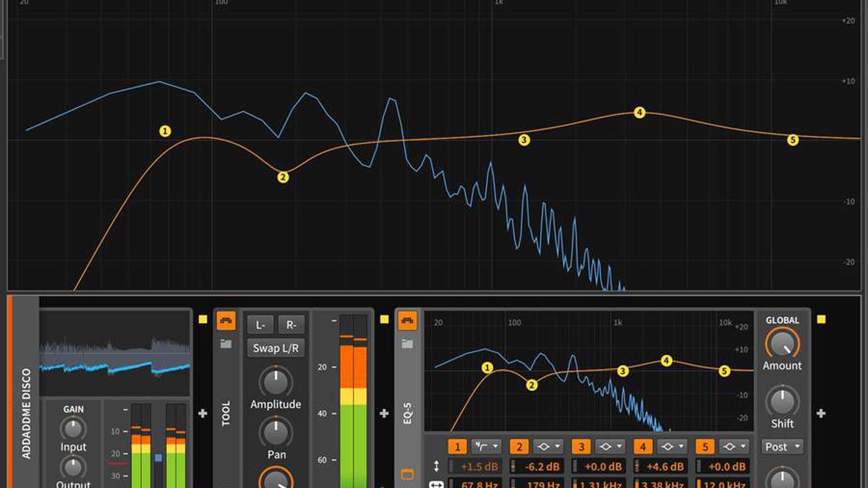868x488 pixels.
Task: Open band 1 filter type dropdown
Action: (x=486, y=445)
